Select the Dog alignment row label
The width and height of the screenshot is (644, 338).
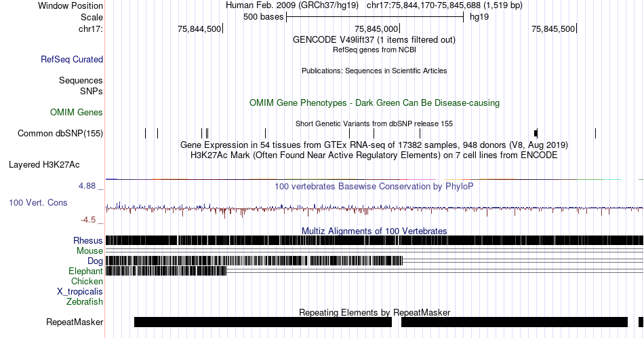[96, 261]
